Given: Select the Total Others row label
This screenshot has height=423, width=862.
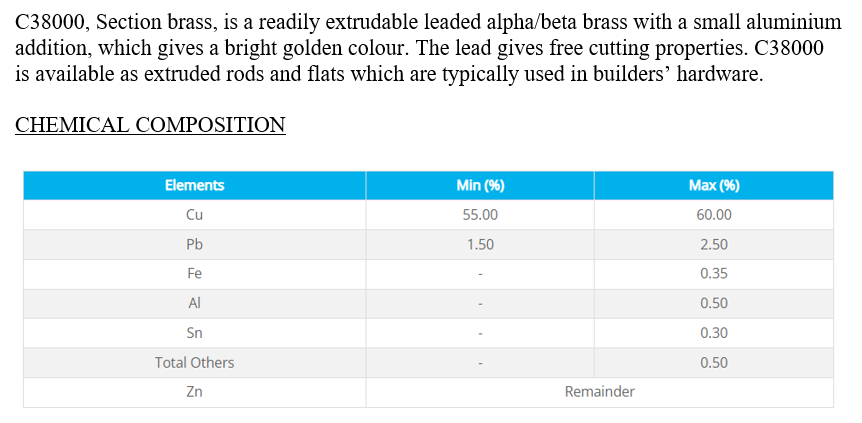Looking at the screenshot, I should 195,363.
